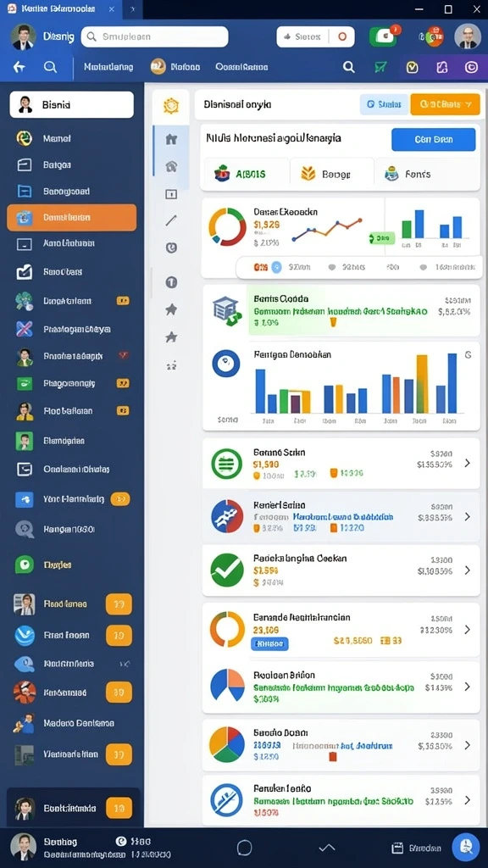Click the blue round avatar button at bottom right
Screen dimensions: 488x868
[465, 847]
